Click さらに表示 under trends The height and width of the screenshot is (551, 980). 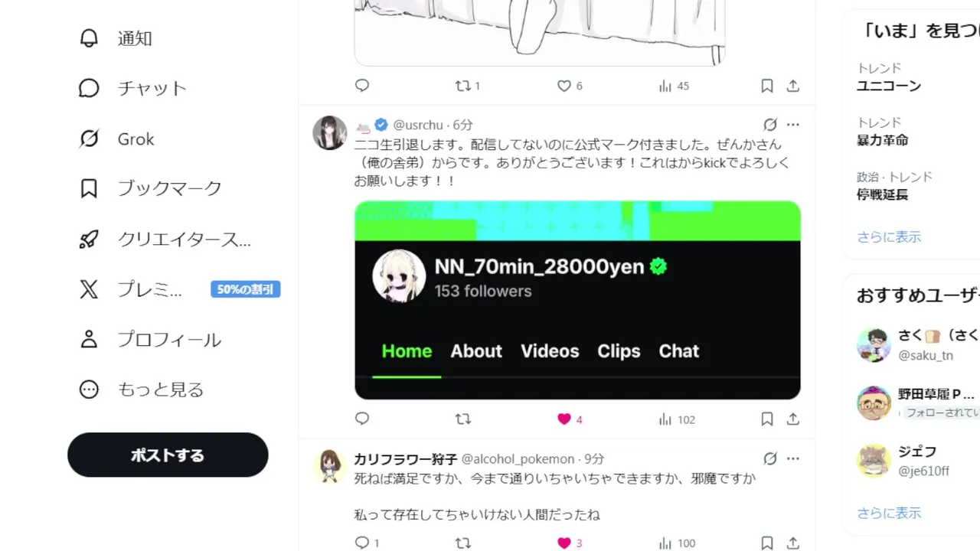coord(889,236)
